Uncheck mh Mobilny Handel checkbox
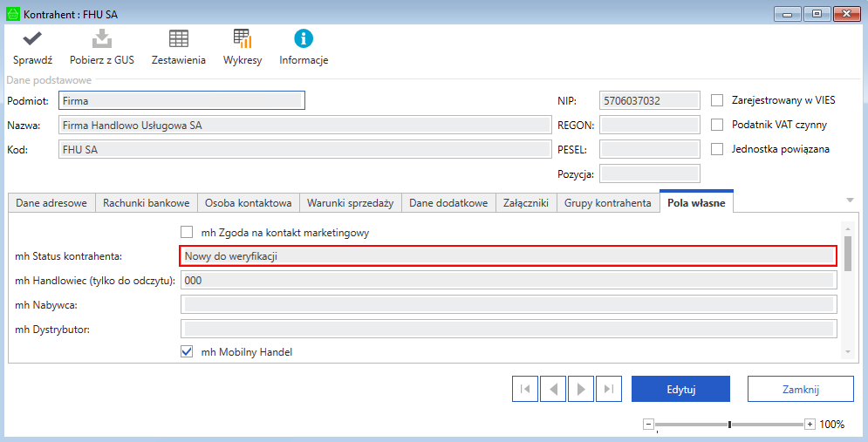The height and width of the screenshot is (442, 868). 187,352
